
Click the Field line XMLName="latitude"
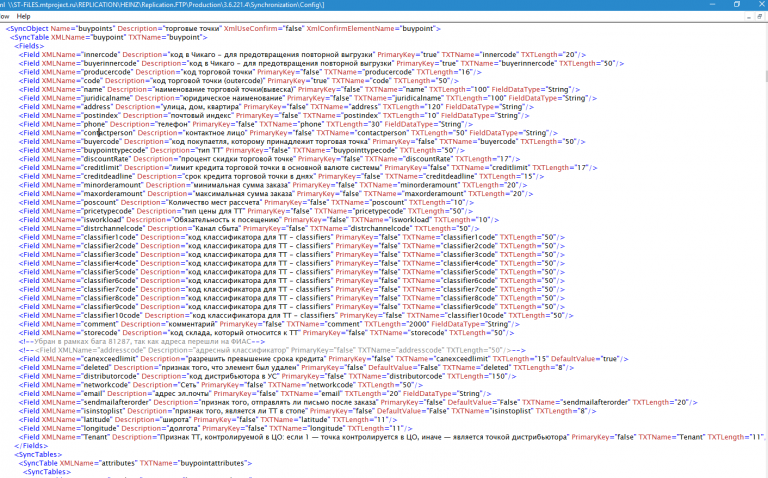(208, 420)
